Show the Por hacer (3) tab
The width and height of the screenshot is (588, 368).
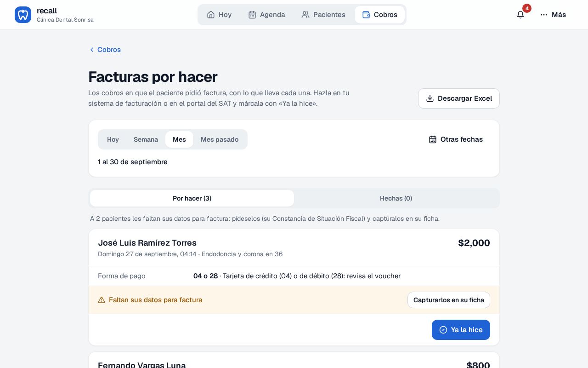(x=192, y=198)
